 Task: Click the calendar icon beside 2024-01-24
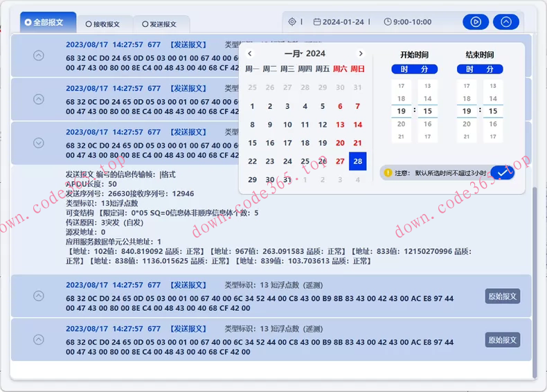(317, 22)
